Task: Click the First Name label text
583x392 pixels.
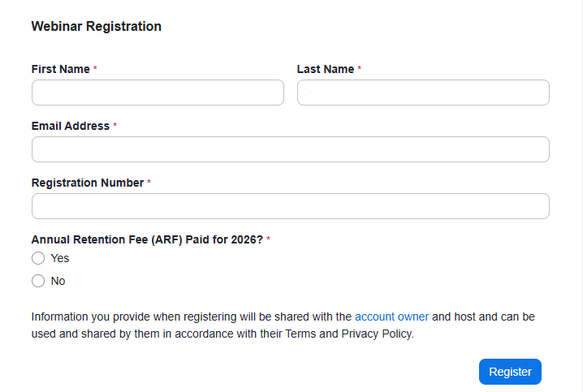Action: [x=61, y=69]
